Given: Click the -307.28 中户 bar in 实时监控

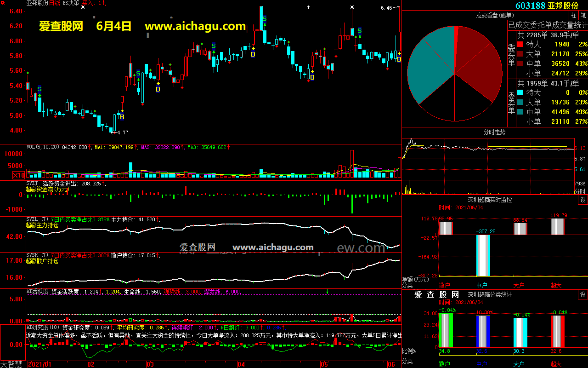Looking at the screenshot, I should pos(483,255).
